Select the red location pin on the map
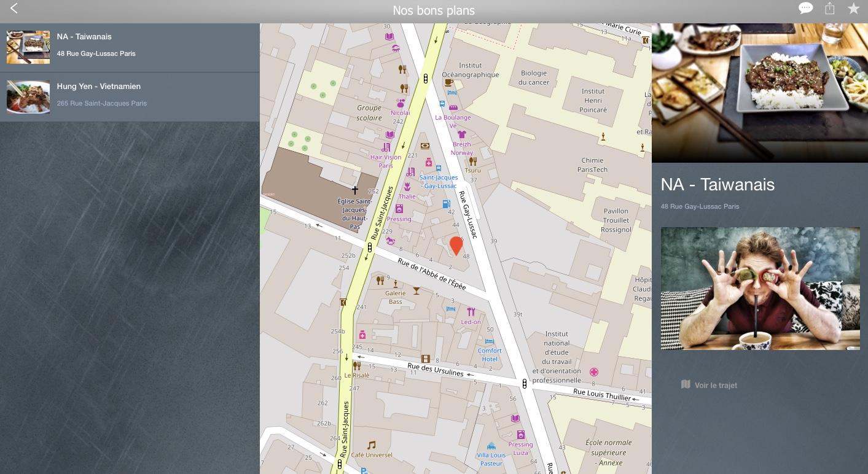The width and height of the screenshot is (868, 474). point(456,246)
